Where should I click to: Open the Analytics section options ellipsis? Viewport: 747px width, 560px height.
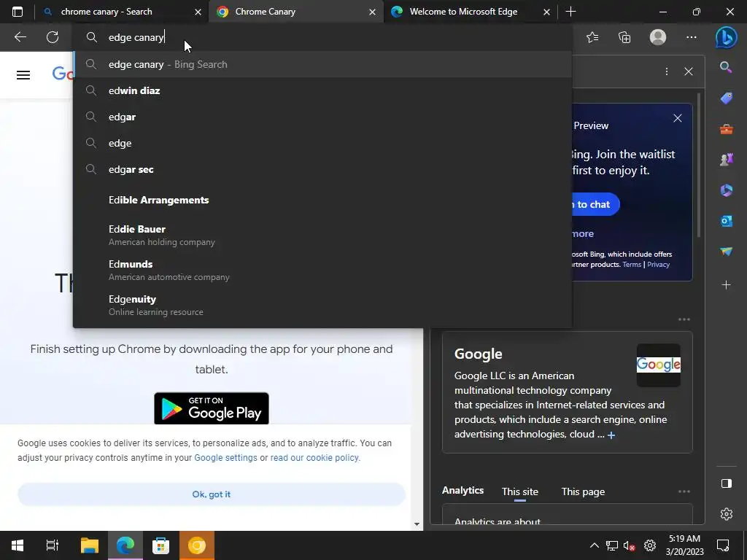tap(684, 491)
